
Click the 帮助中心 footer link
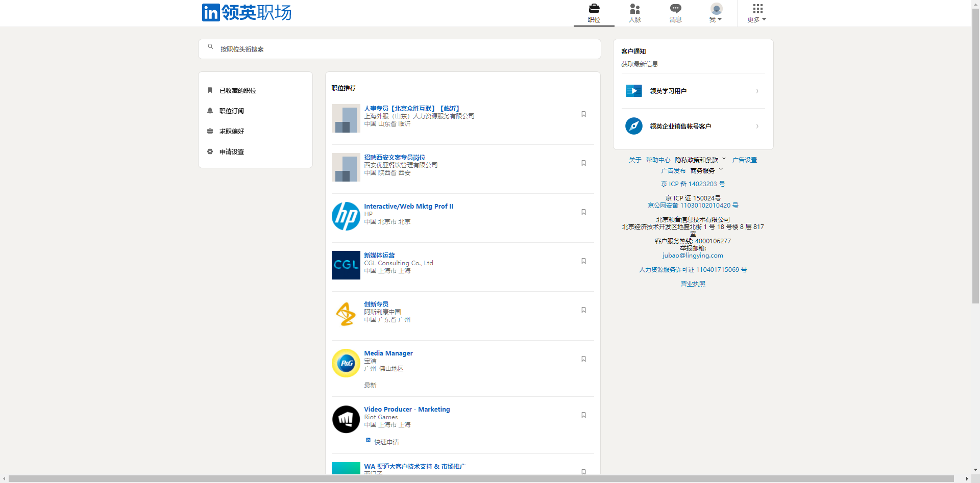click(x=658, y=160)
